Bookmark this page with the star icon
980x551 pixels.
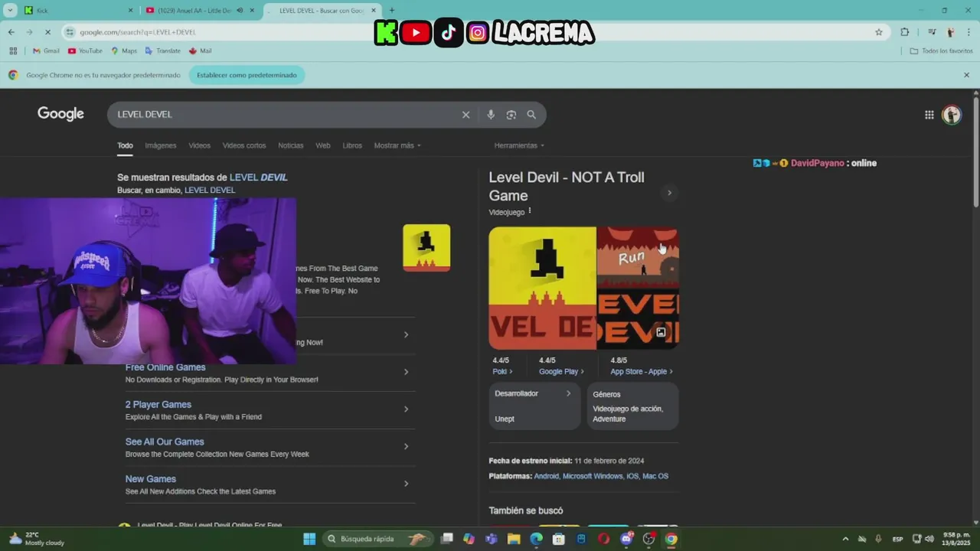(x=879, y=32)
